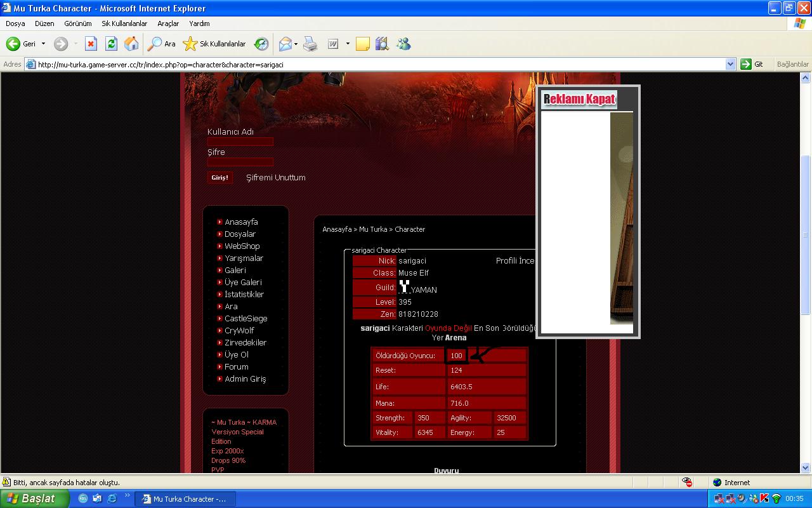
Task: Open the Dosyalar sidebar link
Action: click(x=240, y=234)
